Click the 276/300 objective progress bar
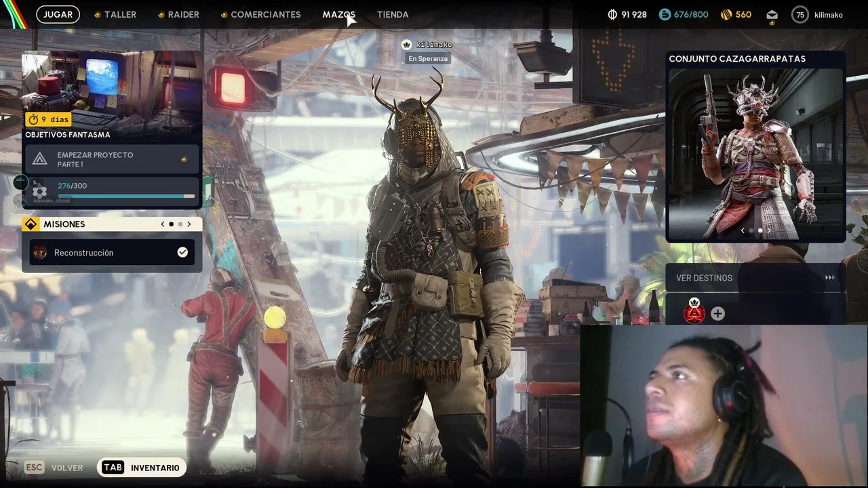This screenshot has height=488, width=868. (x=126, y=197)
